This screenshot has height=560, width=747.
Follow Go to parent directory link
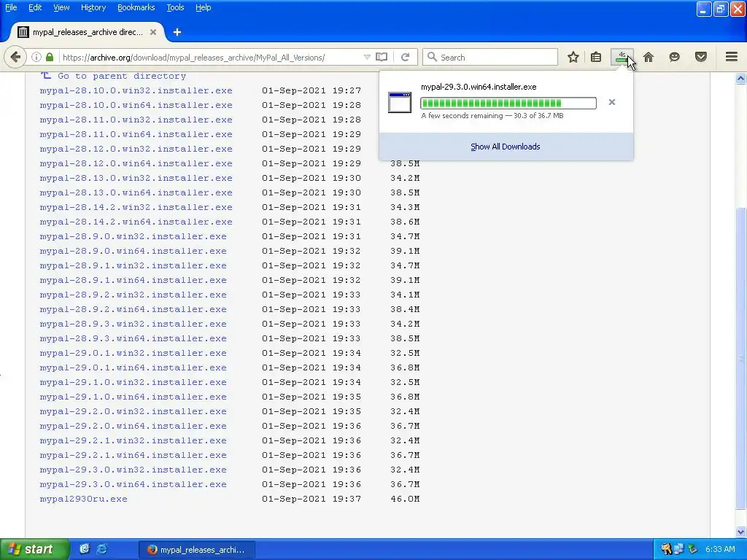click(122, 76)
